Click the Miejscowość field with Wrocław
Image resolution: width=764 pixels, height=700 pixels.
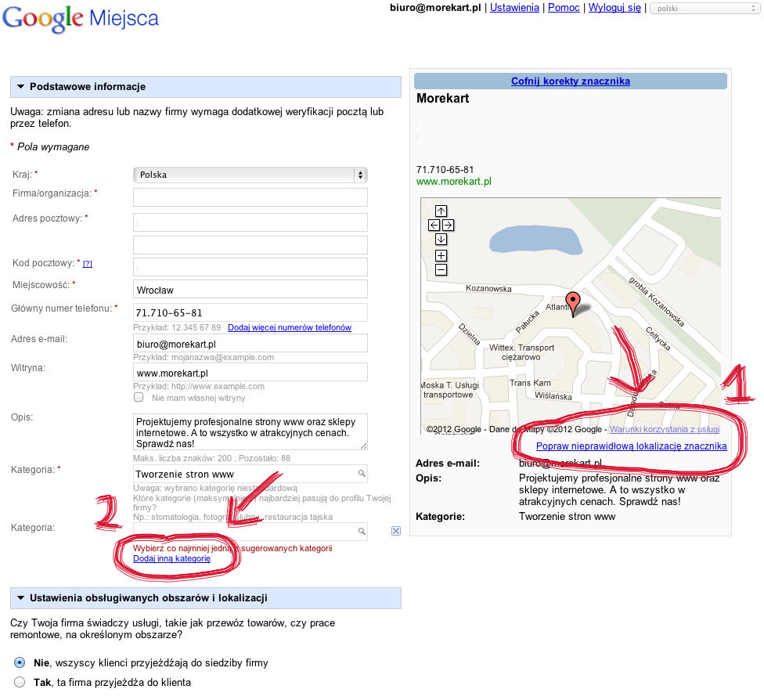pyautogui.click(x=250, y=290)
